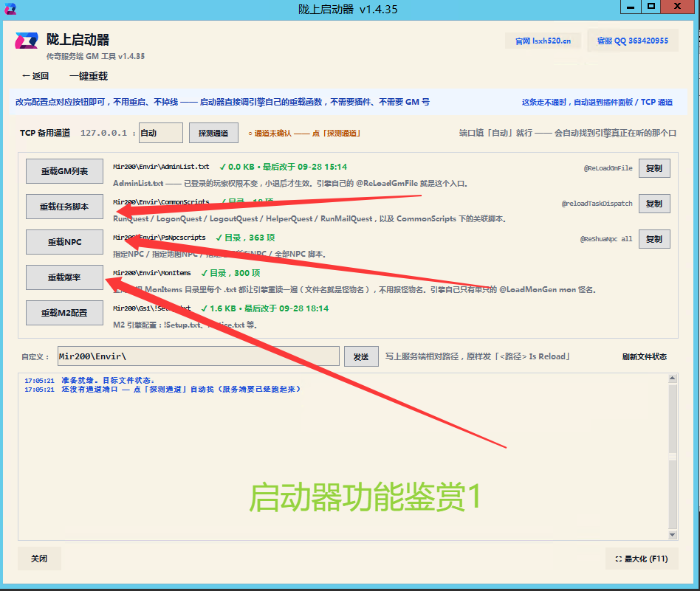Click the Mir200\Envir\MonItems path text
This screenshot has width=700, height=591.
click(x=152, y=273)
